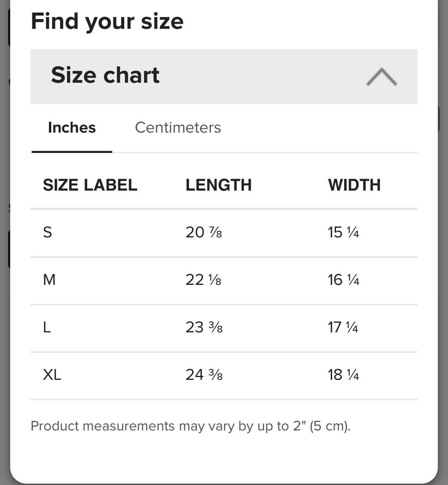Select the XL size row
This screenshot has height=485, width=448.
click(x=224, y=375)
